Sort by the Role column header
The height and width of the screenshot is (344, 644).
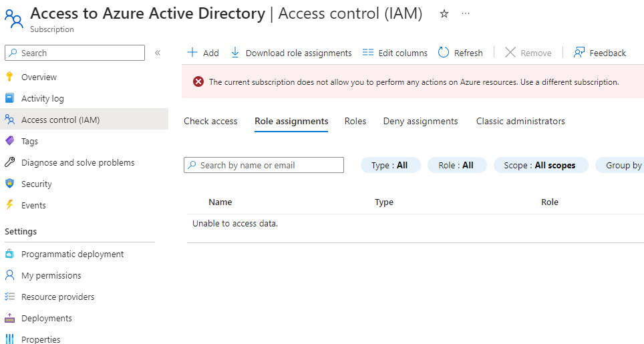(550, 202)
